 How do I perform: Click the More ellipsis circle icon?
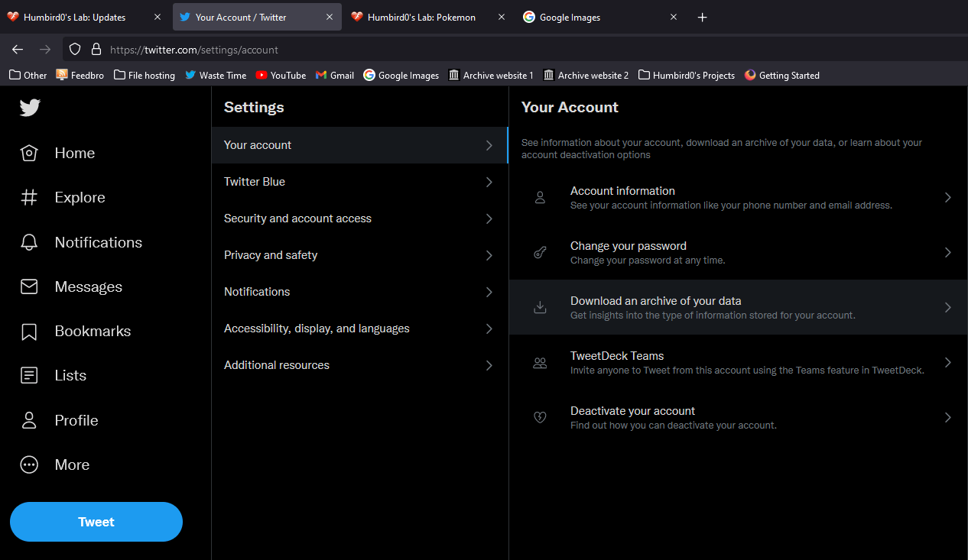(29, 465)
